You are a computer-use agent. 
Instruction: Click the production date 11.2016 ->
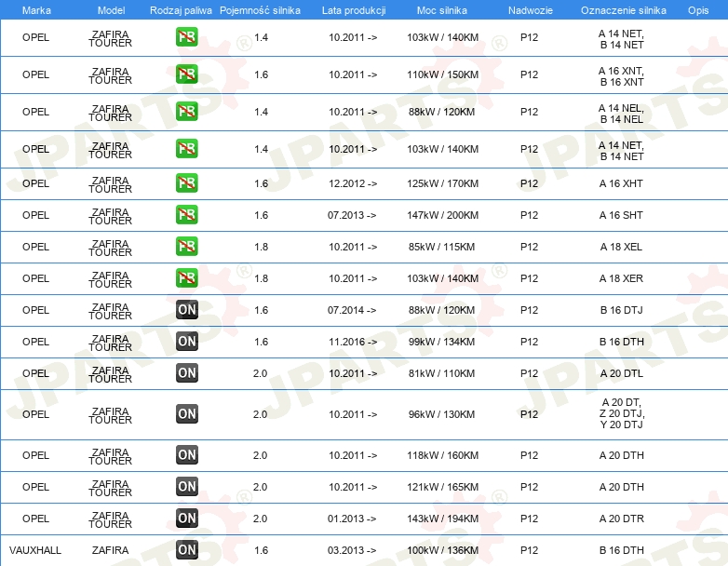353,342
